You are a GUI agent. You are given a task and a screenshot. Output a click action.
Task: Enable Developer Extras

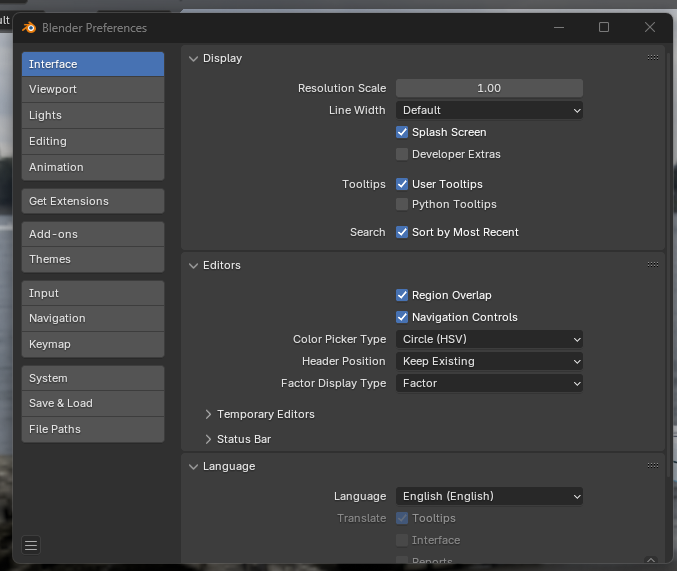pos(402,154)
